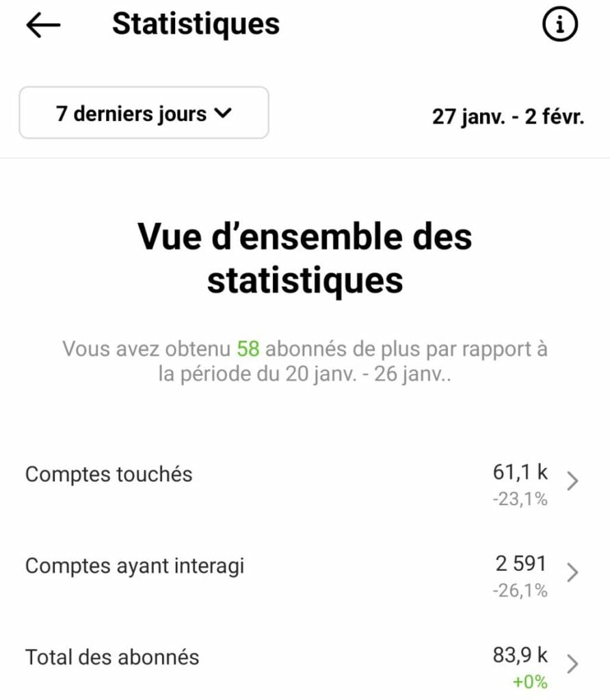Expand the chevron next to 'Comptes touchés'
The width and height of the screenshot is (610, 700).
573,481
